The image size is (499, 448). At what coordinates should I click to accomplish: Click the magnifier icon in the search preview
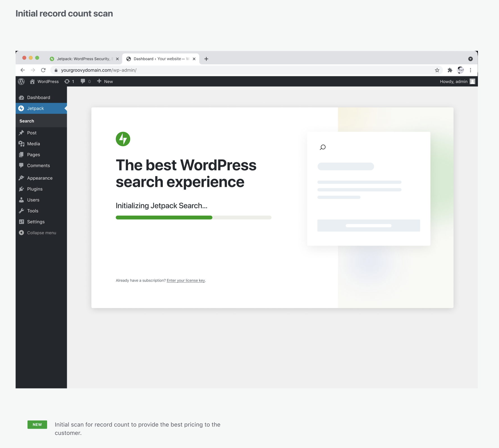pos(323,147)
